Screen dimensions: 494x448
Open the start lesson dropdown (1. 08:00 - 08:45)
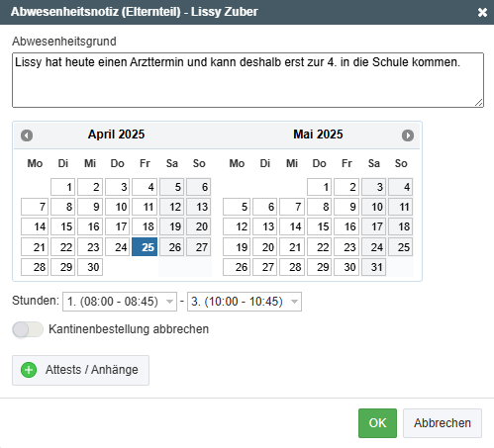[120, 302]
